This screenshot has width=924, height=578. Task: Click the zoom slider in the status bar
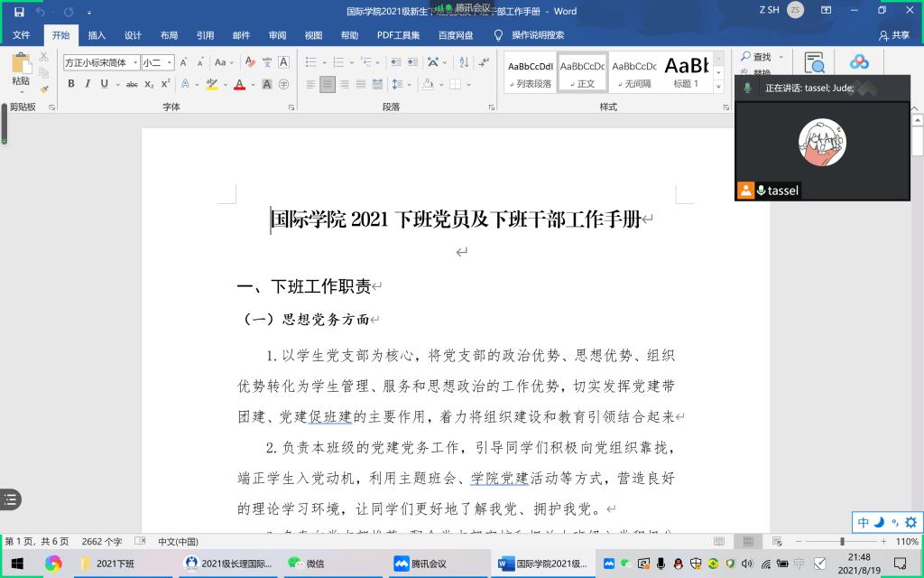coord(842,542)
